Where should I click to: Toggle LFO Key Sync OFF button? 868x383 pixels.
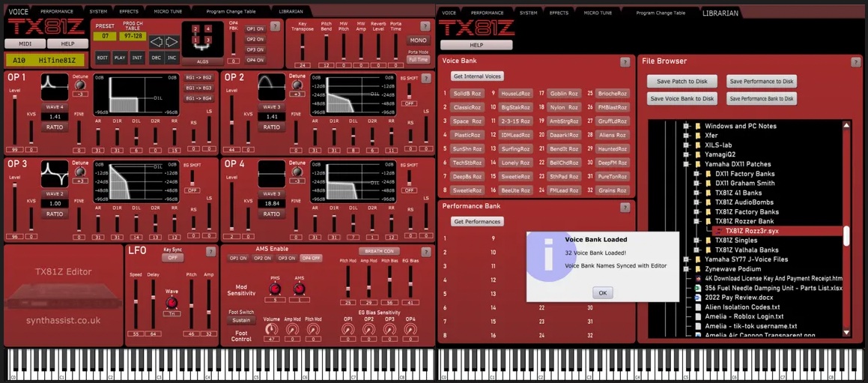[x=173, y=257]
